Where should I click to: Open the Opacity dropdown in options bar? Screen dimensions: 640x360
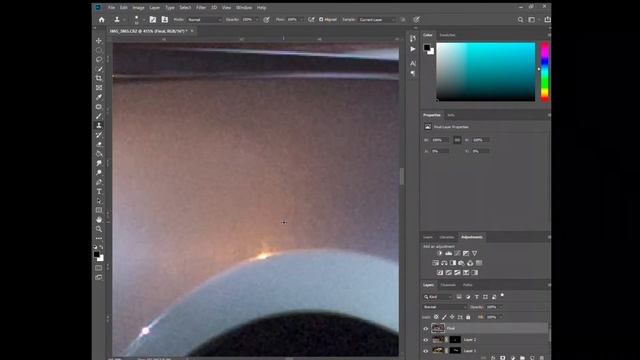(x=256, y=20)
